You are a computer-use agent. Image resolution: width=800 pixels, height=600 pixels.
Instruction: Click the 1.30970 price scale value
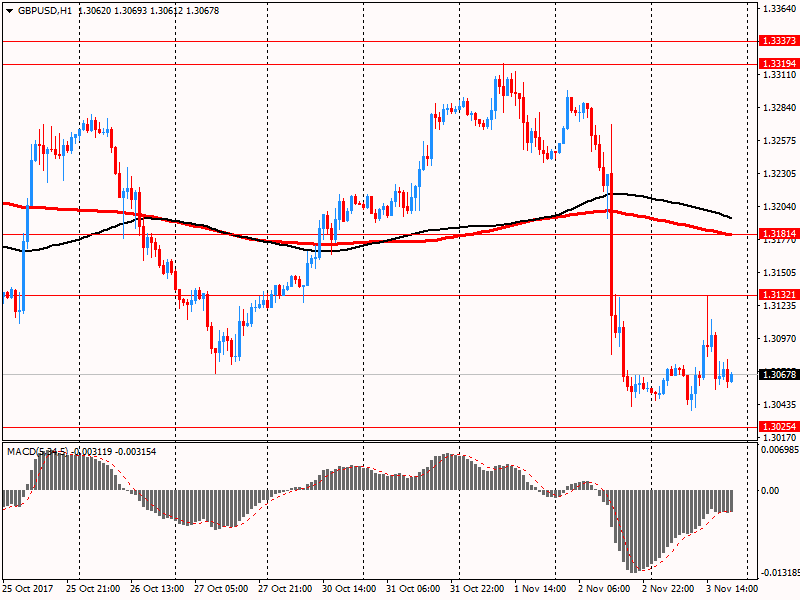[780, 339]
